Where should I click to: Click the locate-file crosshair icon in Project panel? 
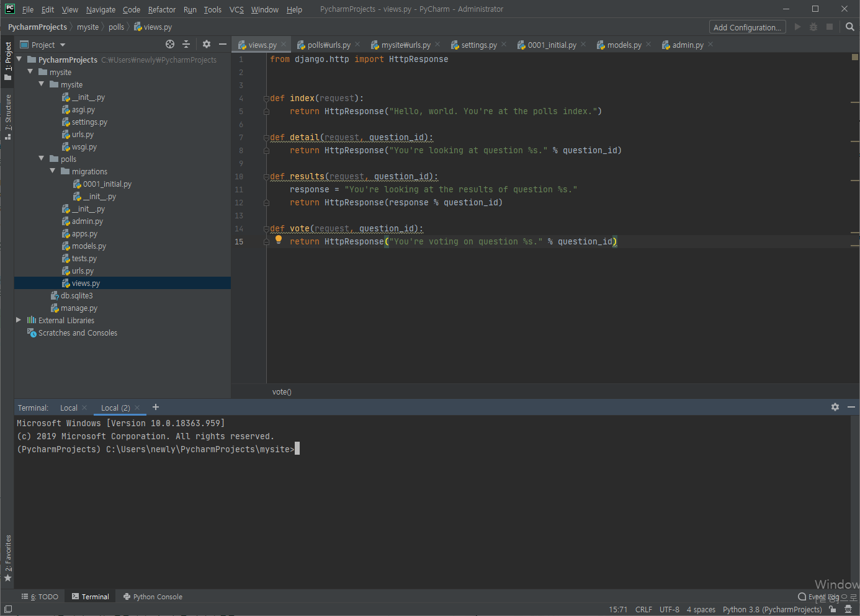click(x=170, y=44)
